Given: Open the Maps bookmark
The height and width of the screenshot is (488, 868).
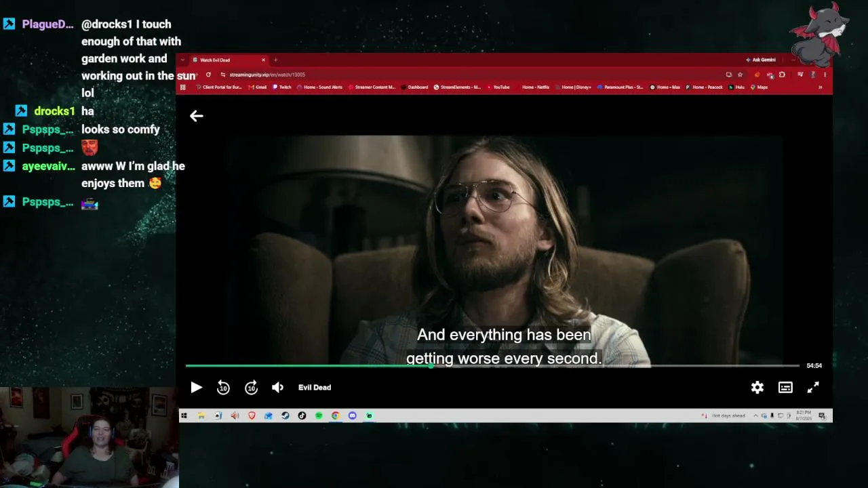Looking at the screenshot, I should tap(759, 87).
